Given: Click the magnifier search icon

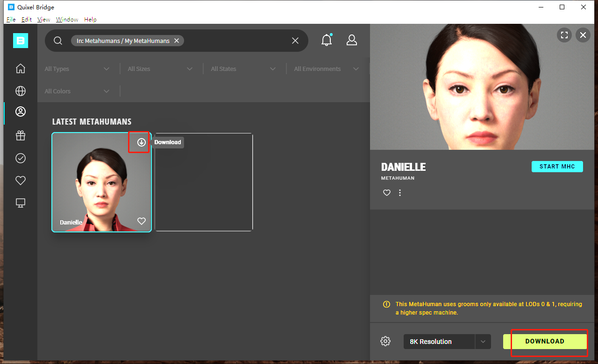Looking at the screenshot, I should [x=58, y=41].
